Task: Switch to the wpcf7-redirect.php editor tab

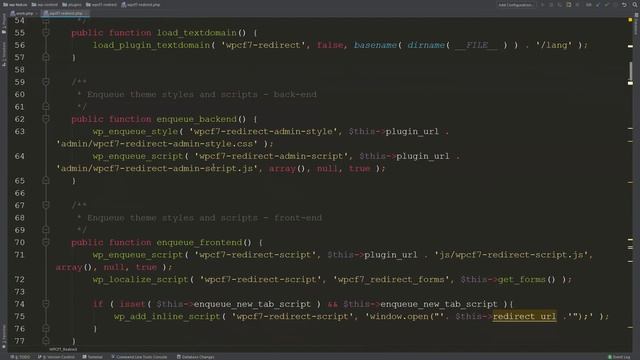Action: (65, 13)
